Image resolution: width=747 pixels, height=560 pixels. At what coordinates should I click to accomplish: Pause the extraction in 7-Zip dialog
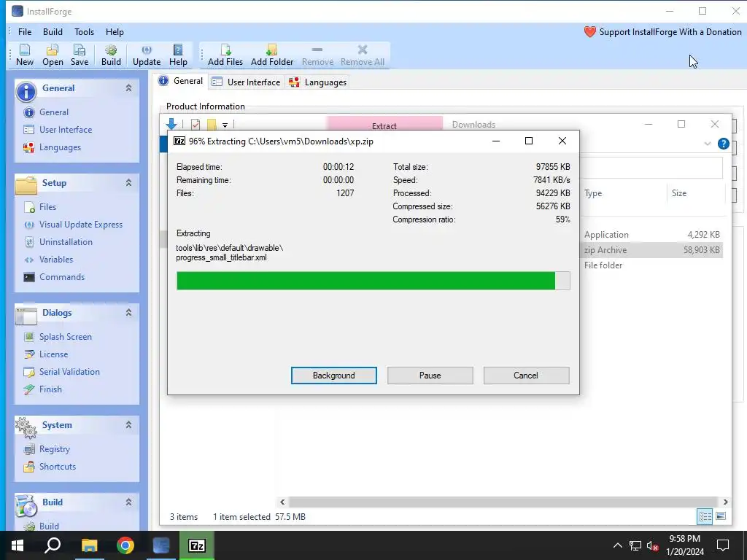click(430, 376)
